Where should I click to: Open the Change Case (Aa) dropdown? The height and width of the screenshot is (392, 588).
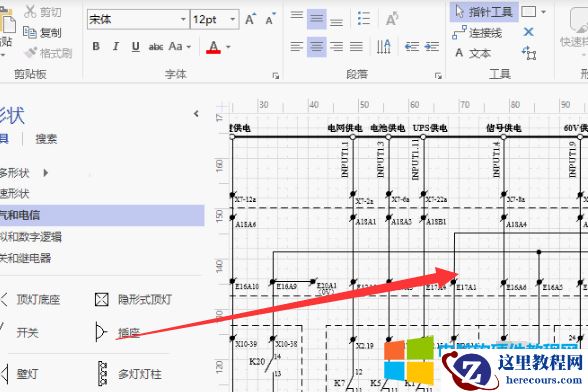click(x=180, y=47)
